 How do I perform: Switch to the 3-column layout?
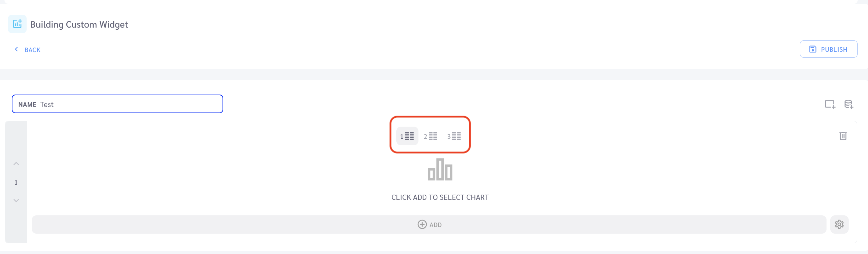[x=454, y=136]
